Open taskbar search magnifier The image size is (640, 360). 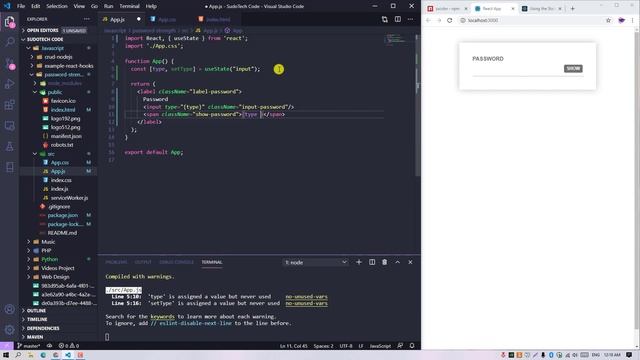pos(18,355)
